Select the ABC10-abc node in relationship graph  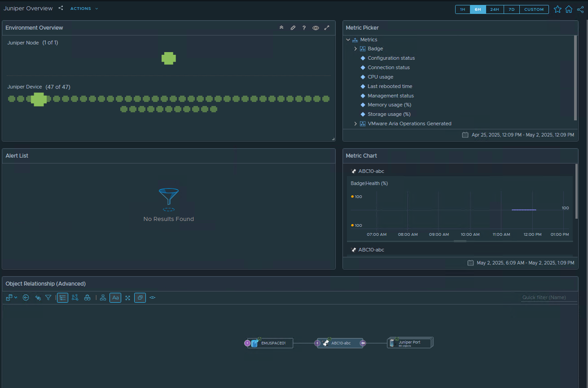click(x=340, y=343)
